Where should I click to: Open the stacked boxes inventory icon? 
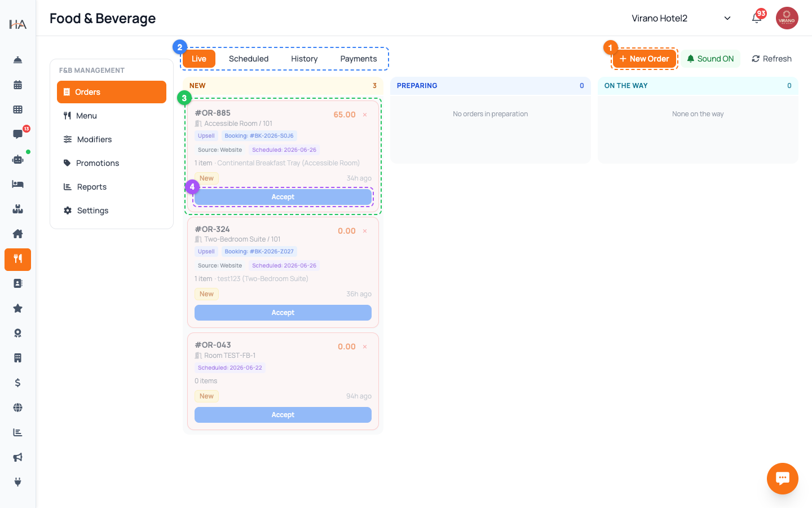click(17, 209)
